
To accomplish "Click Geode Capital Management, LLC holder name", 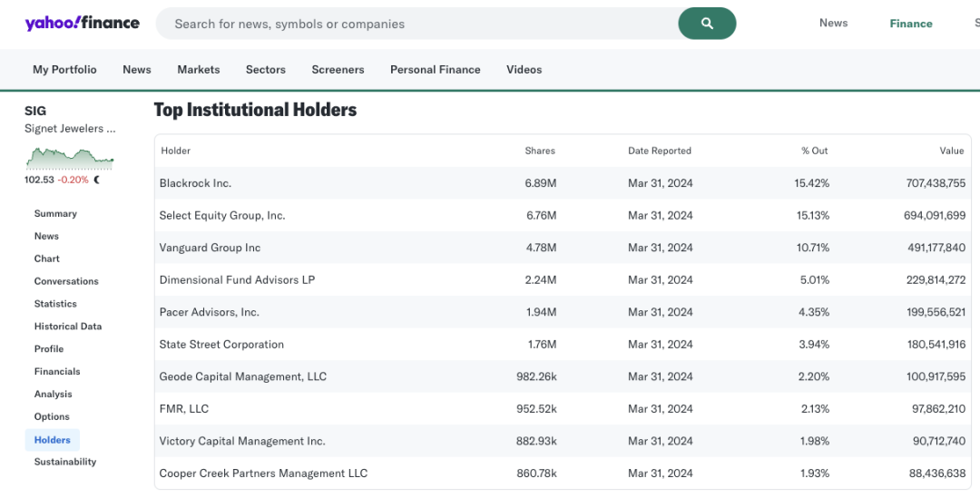I will [242, 376].
